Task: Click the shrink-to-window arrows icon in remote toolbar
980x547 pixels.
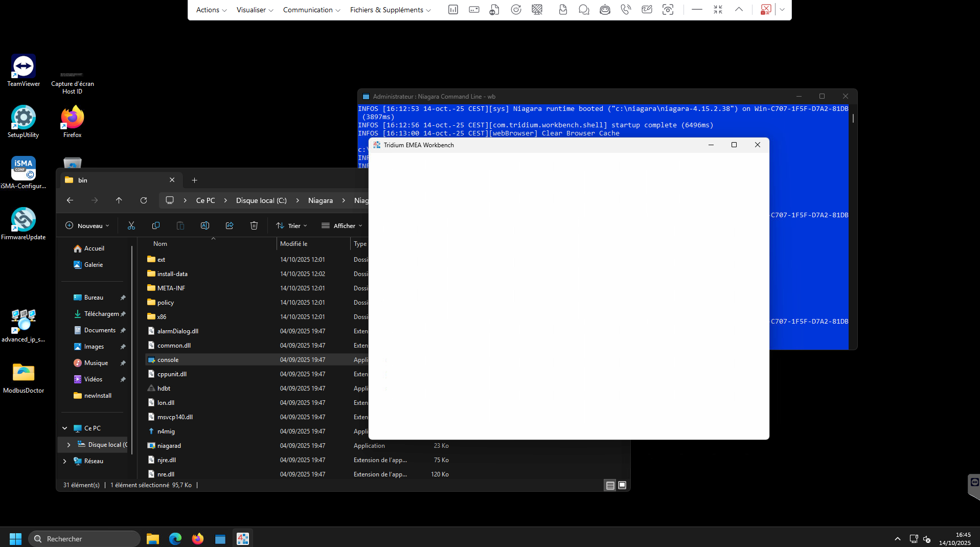Action: [718, 10]
